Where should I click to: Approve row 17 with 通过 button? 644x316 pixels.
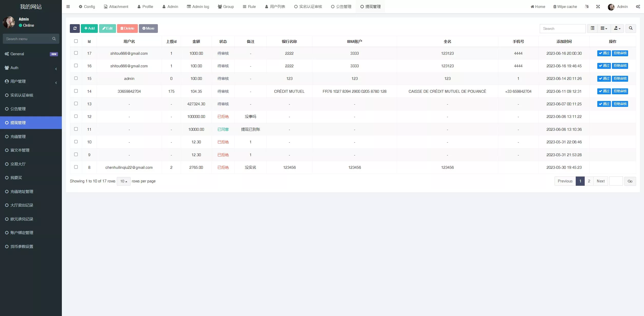(x=604, y=53)
